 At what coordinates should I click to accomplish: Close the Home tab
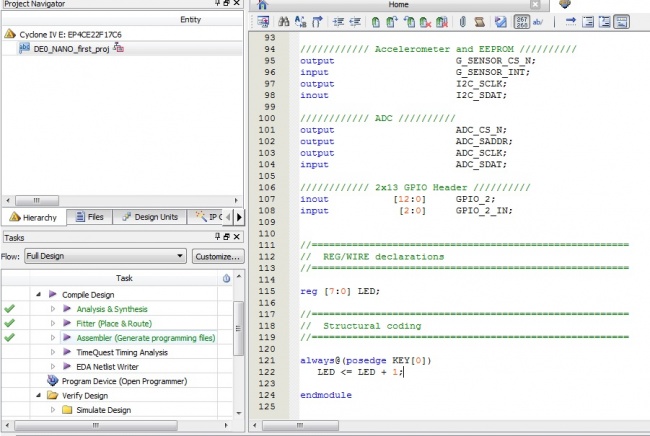tap(535, 5)
